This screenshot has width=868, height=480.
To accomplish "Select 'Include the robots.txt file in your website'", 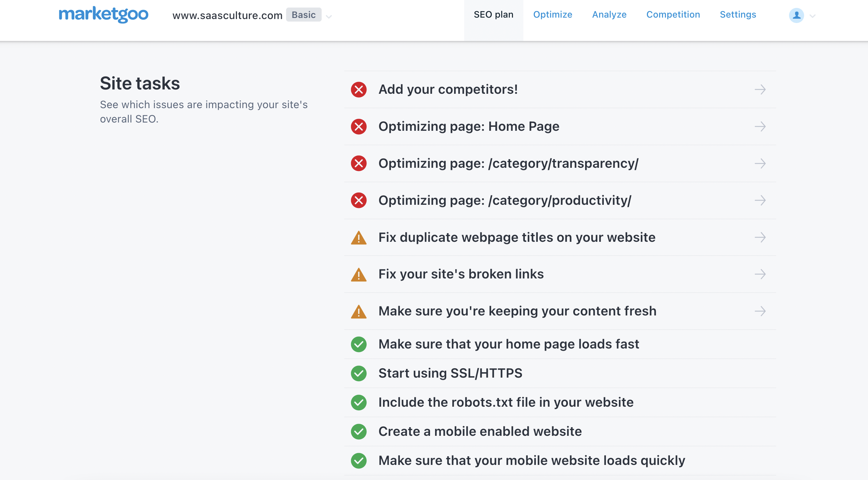I will (560, 402).
